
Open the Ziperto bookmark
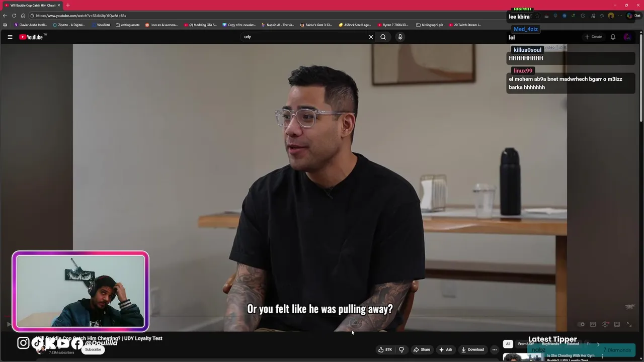tap(69, 25)
